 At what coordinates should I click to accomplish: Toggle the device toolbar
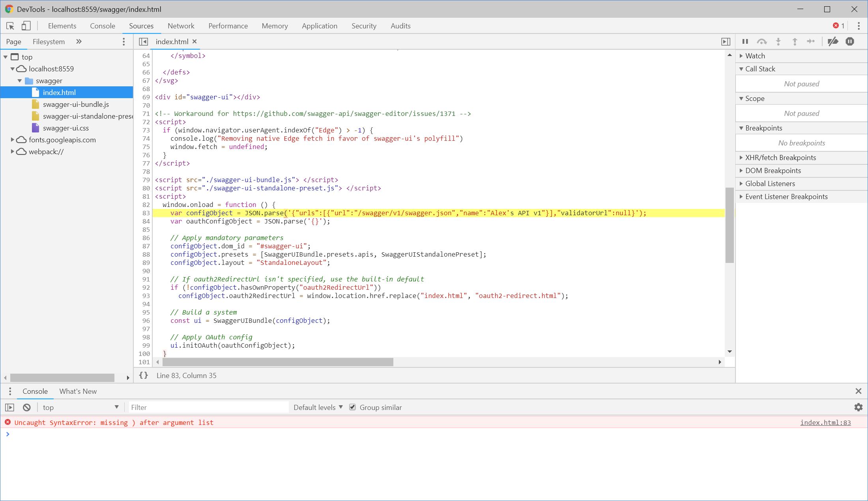pos(26,26)
